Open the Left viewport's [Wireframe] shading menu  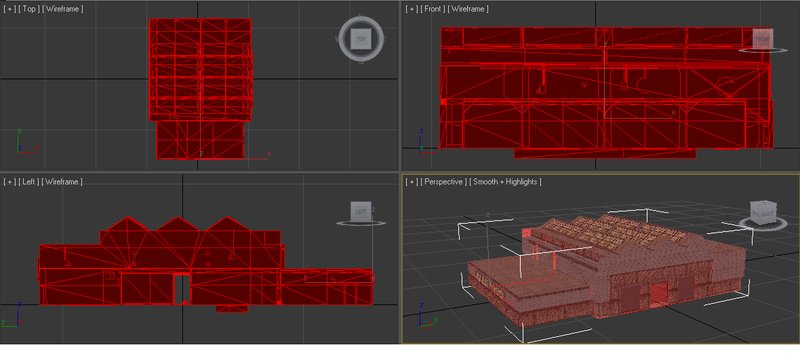[62, 182]
